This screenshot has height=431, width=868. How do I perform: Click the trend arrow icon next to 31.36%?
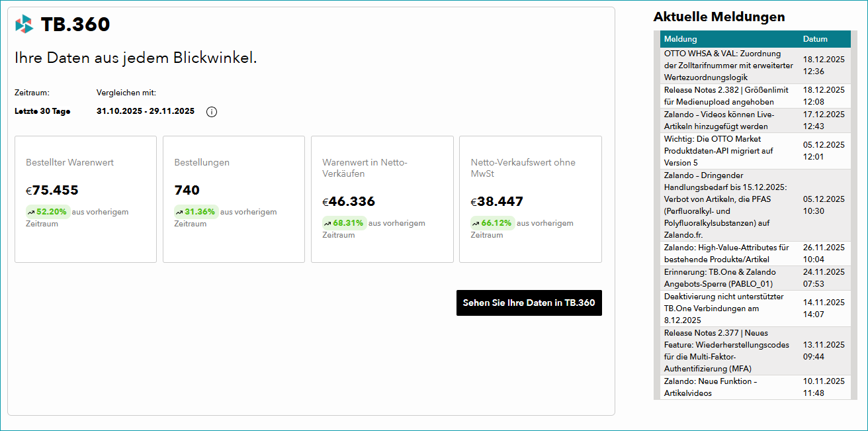point(179,213)
